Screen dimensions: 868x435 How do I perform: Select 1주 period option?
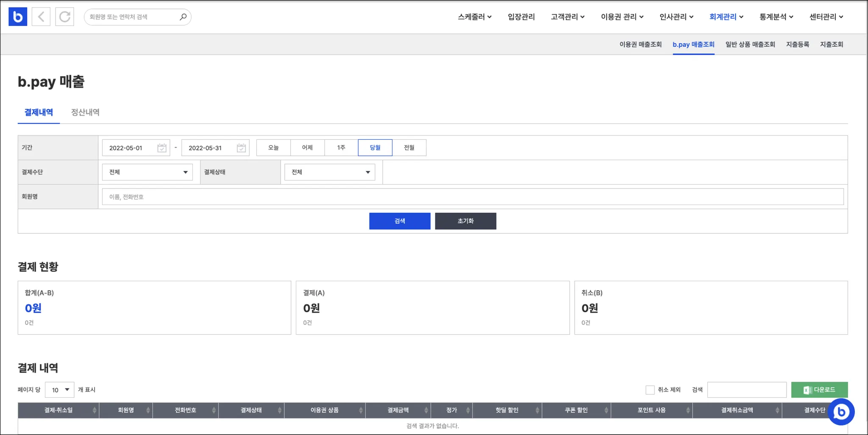click(x=341, y=148)
